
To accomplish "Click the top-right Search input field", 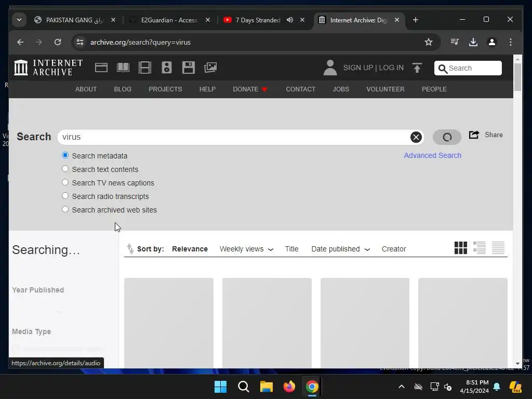I will pyautogui.click(x=468, y=68).
